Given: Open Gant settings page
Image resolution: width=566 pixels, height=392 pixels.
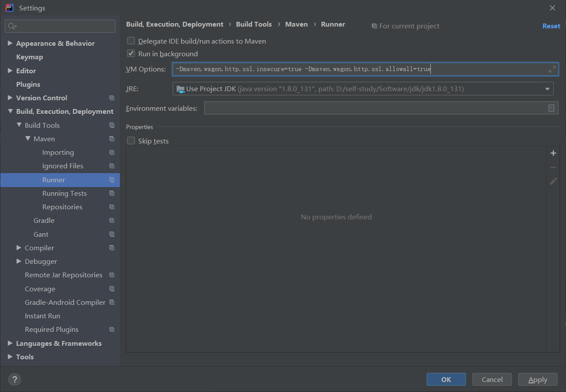Looking at the screenshot, I should click(x=41, y=235).
